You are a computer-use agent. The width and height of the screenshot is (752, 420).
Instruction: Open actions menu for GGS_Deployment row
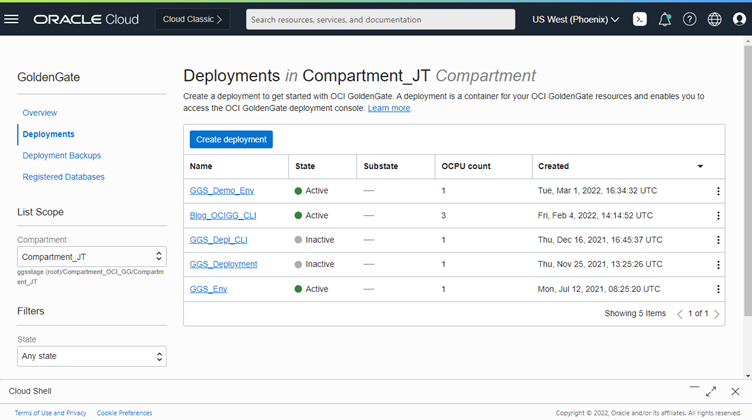pos(718,265)
